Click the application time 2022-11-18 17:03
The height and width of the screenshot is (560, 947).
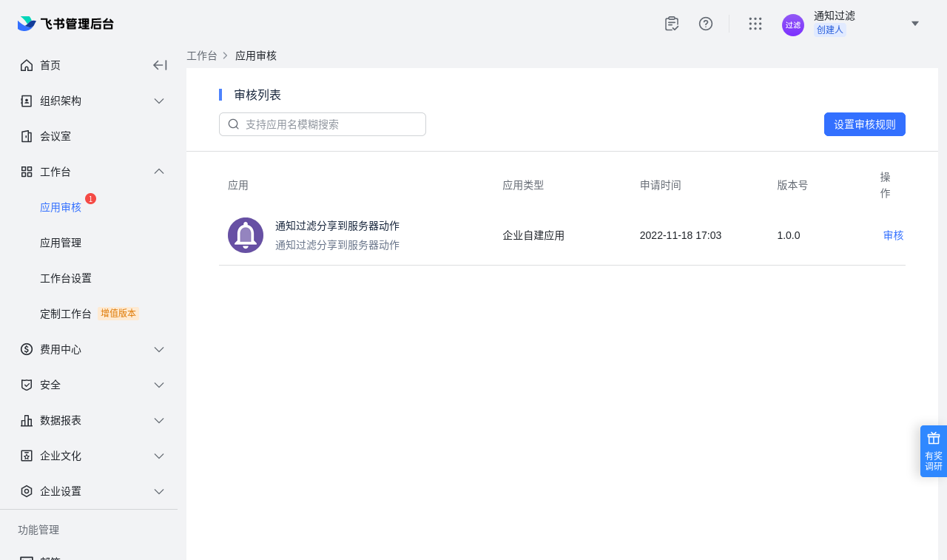pyautogui.click(x=681, y=235)
